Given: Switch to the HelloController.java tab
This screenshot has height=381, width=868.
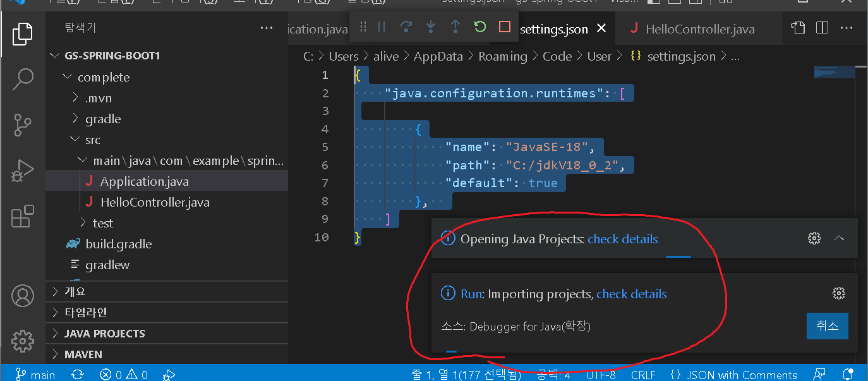Looking at the screenshot, I should tap(700, 29).
